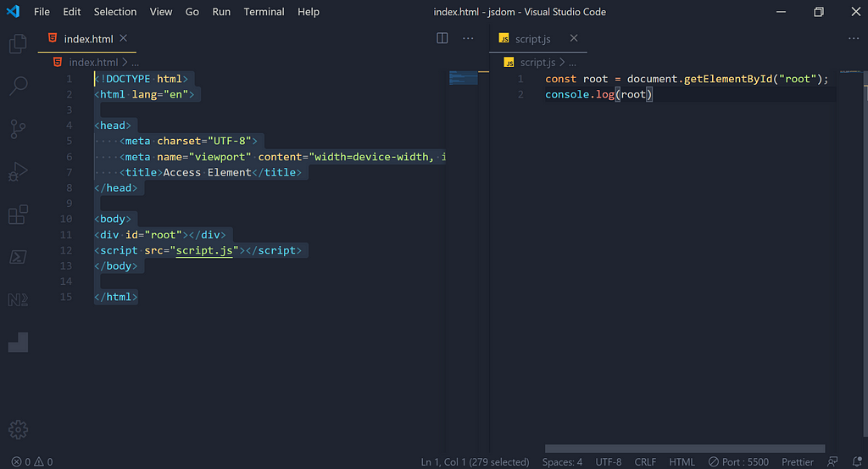Image resolution: width=868 pixels, height=469 pixels.
Task: Open notifications bell in status bar
Action: [x=857, y=462]
